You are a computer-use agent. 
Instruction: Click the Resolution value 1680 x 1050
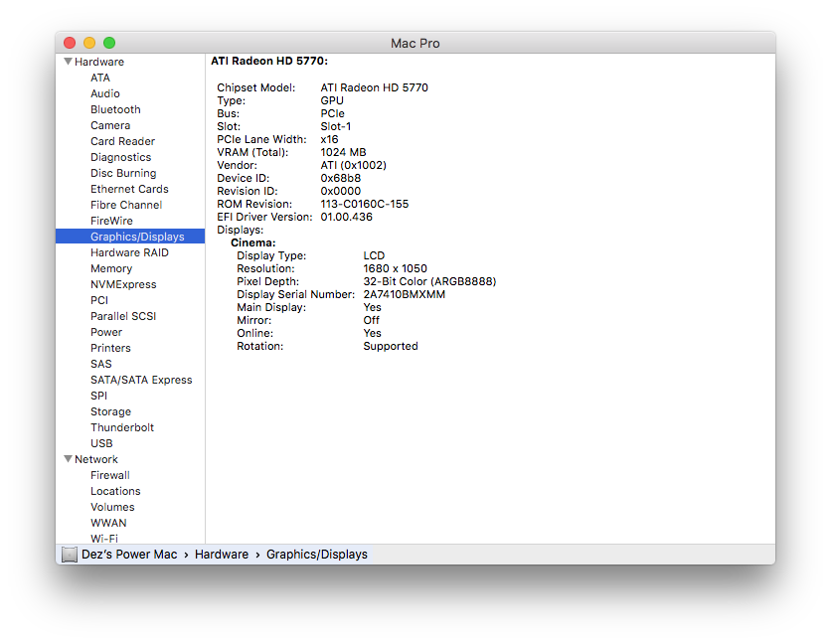[x=395, y=268]
